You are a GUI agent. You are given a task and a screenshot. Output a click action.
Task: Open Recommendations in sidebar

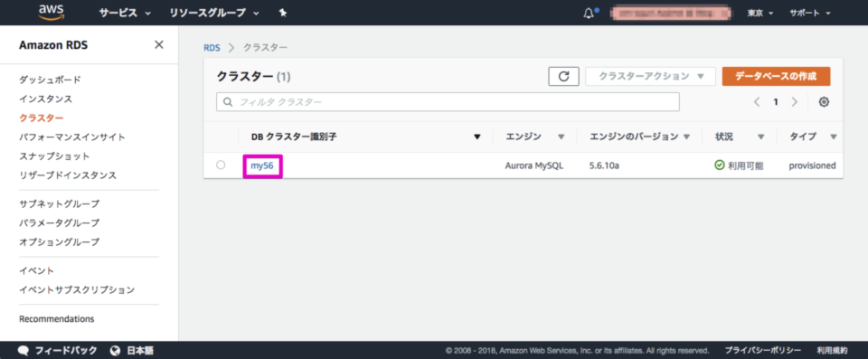(x=56, y=319)
